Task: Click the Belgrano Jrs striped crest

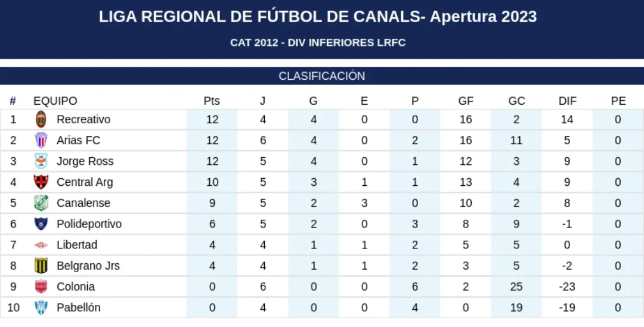Action: point(41,266)
